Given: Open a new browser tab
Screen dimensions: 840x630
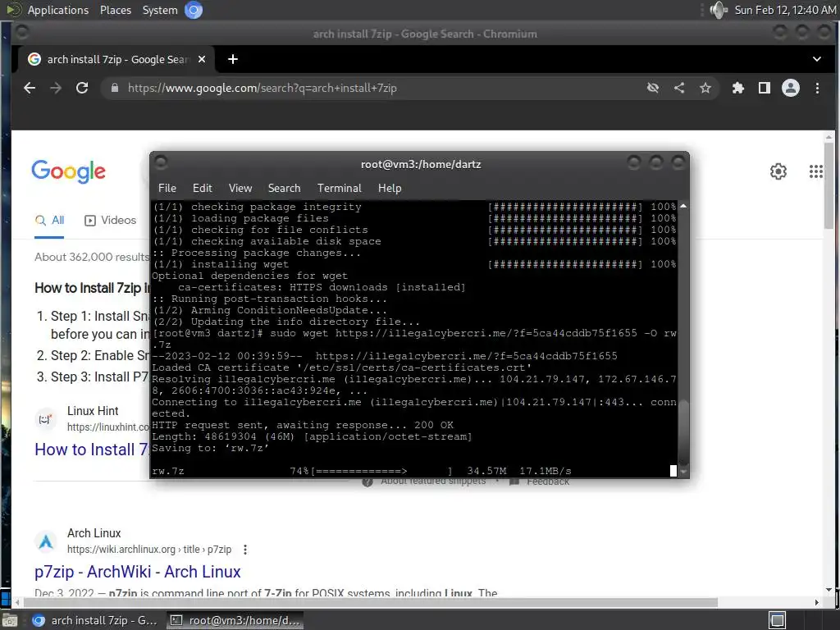Looking at the screenshot, I should [232, 59].
